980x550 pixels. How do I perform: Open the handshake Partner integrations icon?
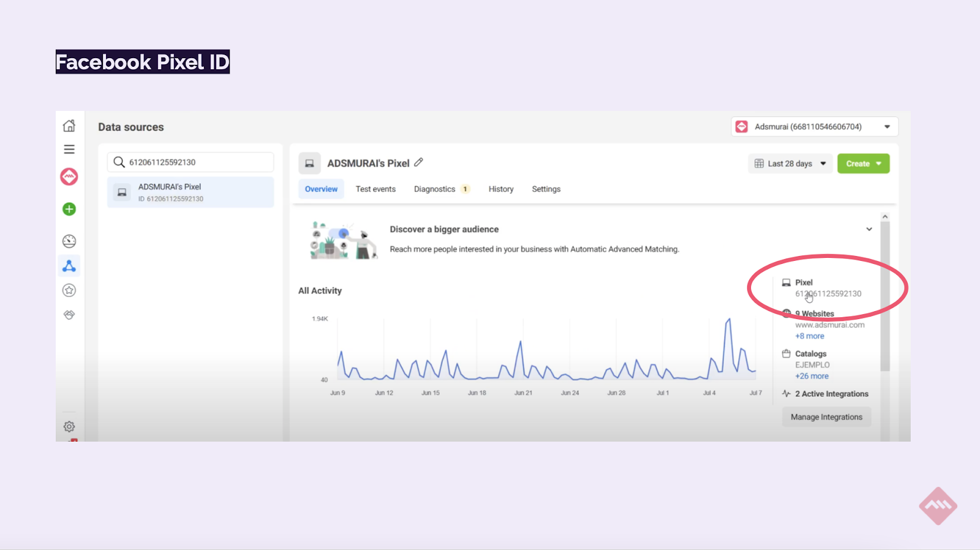pos(69,315)
